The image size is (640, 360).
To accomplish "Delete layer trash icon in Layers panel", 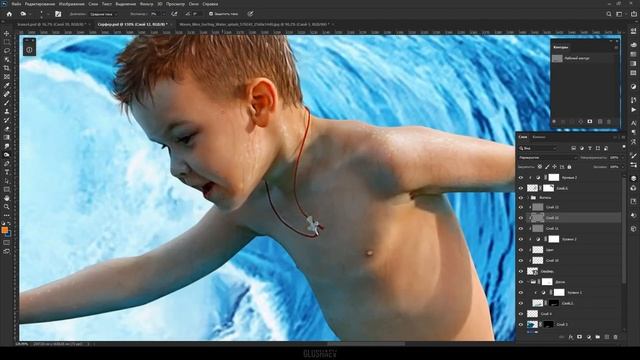I will [x=616, y=337].
